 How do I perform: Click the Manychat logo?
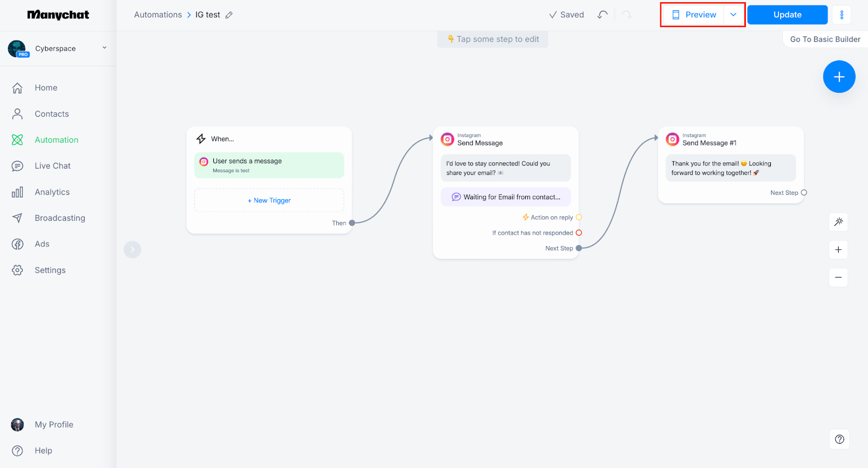(x=58, y=15)
